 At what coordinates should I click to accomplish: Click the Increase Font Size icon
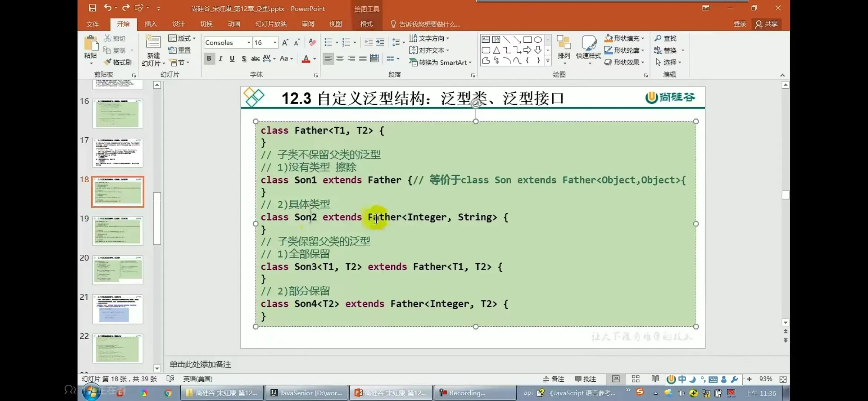(x=285, y=43)
